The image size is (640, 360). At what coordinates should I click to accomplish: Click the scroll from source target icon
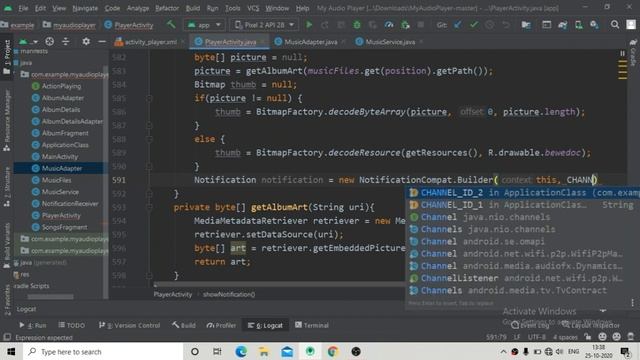click(x=49, y=41)
